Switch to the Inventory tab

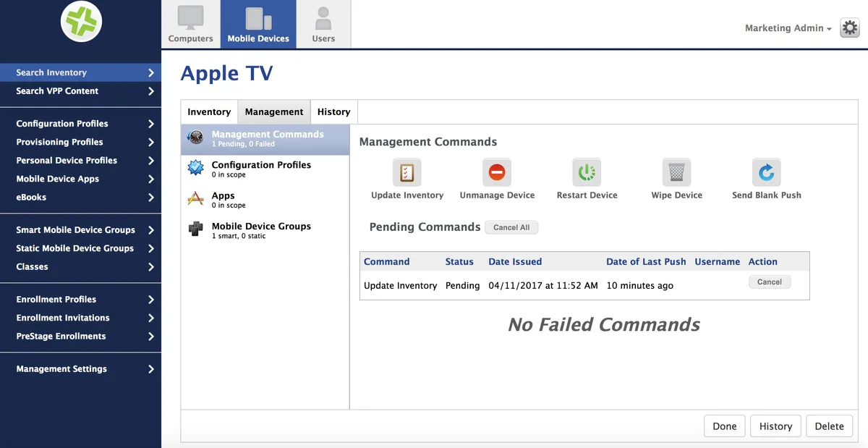pyautogui.click(x=209, y=112)
